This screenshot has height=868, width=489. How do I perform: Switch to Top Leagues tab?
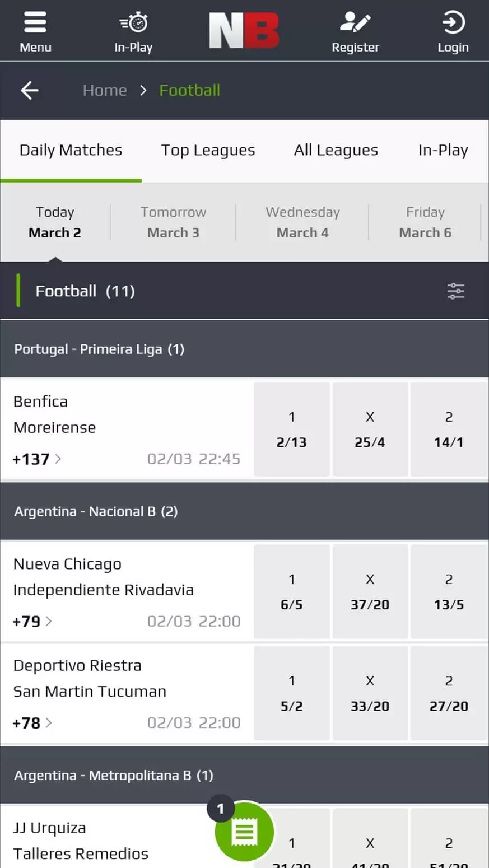[208, 150]
